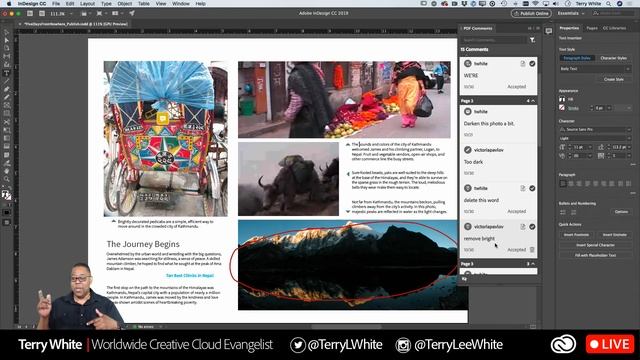
Task: Open the Layout menu
Action: tap(87, 4)
